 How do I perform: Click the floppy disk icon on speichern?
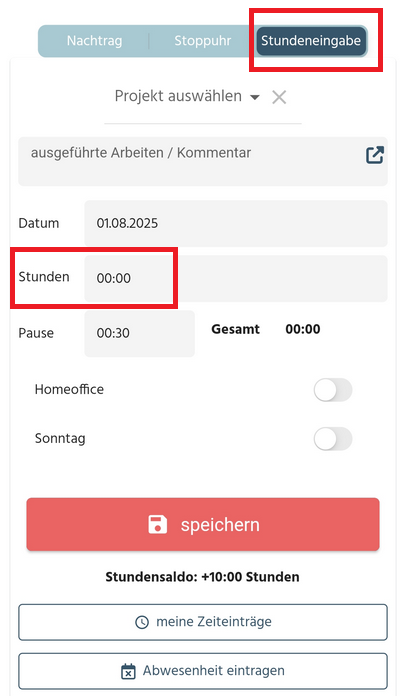158,524
